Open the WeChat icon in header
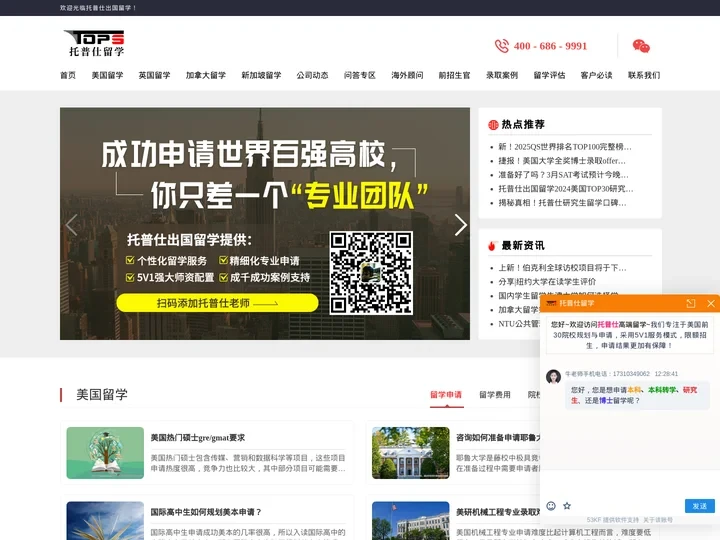The height and width of the screenshot is (540, 720). pyautogui.click(x=641, y=46)
